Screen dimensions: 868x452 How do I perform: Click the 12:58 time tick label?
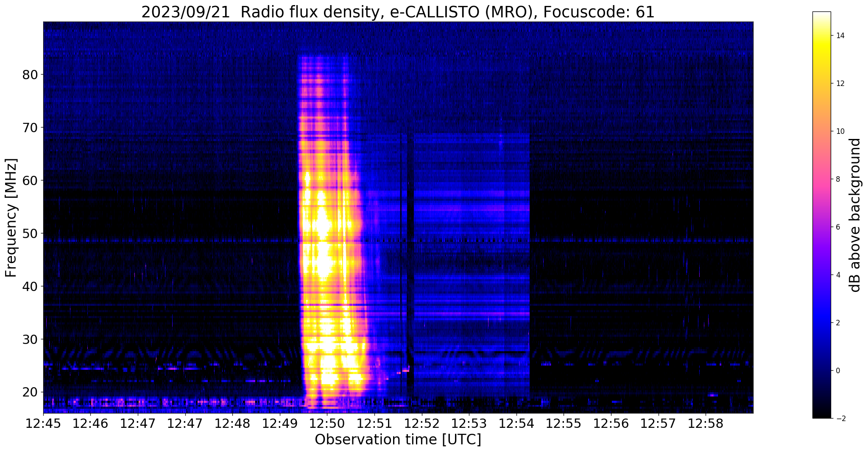tap(706, 424)
